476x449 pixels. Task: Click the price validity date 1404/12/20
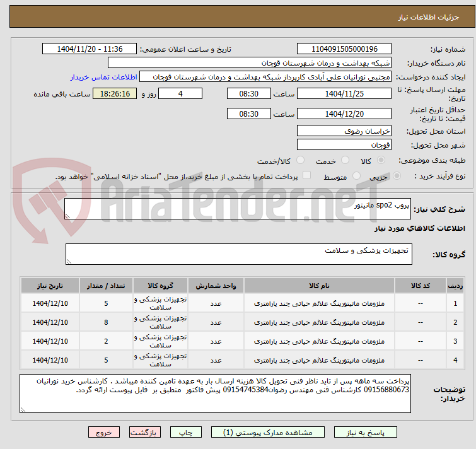tap(344, 114)
